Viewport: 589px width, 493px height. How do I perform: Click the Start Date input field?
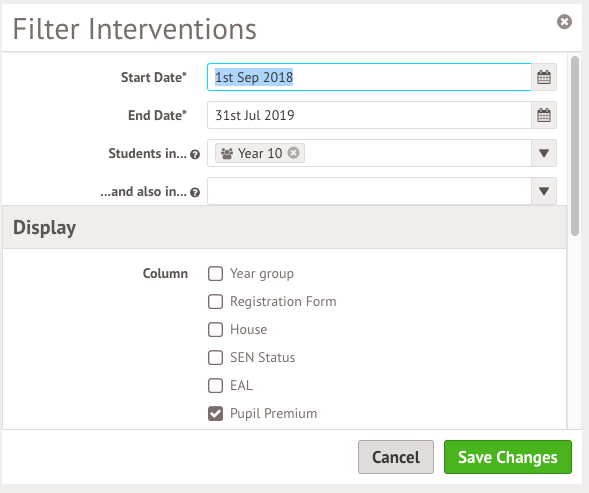pyautogui.click(x=369, y=77)
